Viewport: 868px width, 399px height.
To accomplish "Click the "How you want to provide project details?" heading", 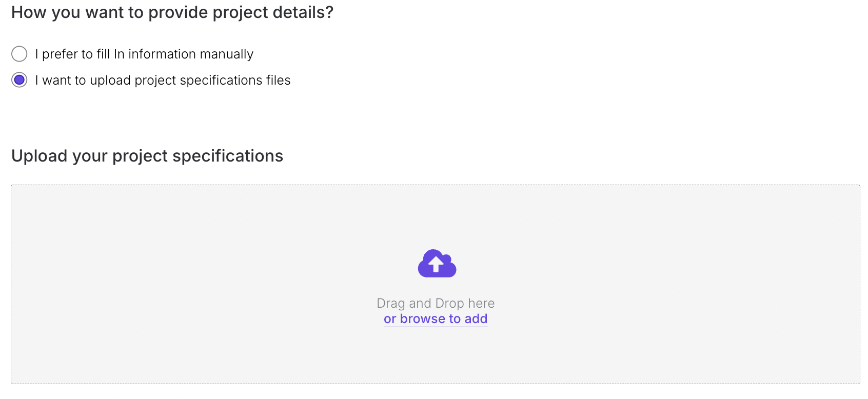I will pyautogui.click(x=172, y=12).
